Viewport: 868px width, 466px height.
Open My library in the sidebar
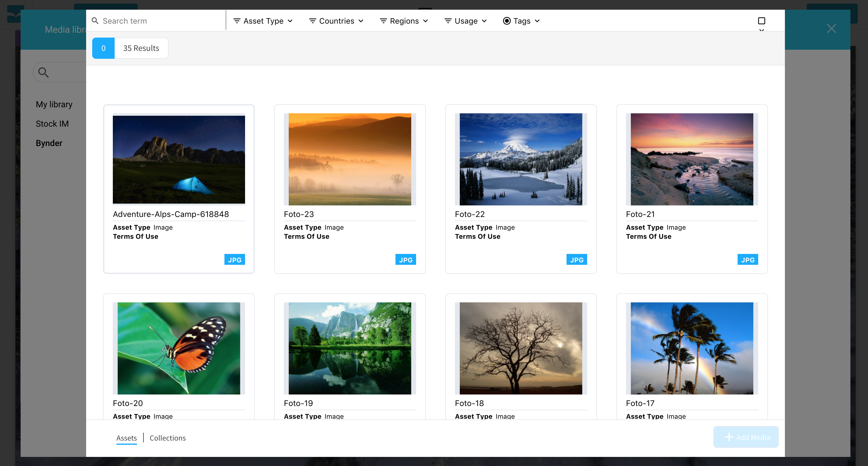pyautogui.click(x=54, y=104)
